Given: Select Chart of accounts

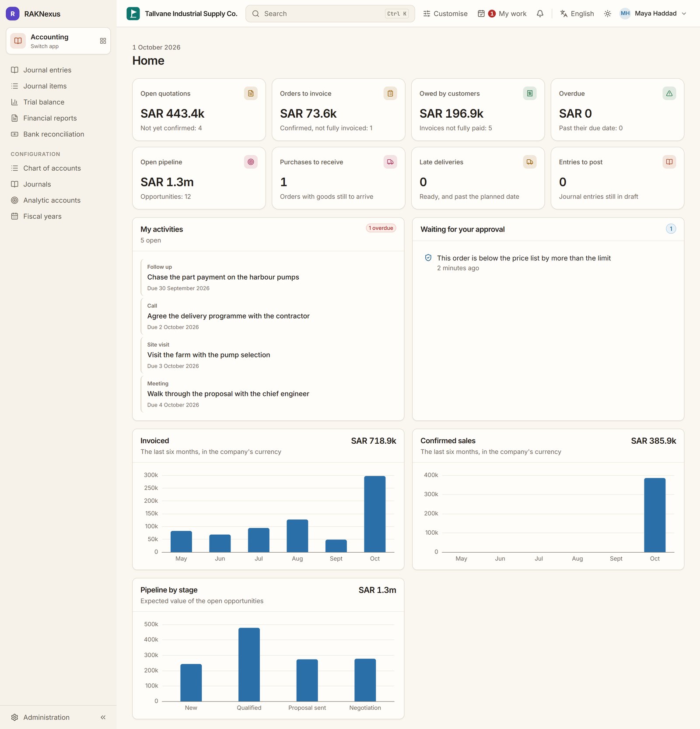Looking at the screenshot, I should pyautogui.click(x=58, y=168).
